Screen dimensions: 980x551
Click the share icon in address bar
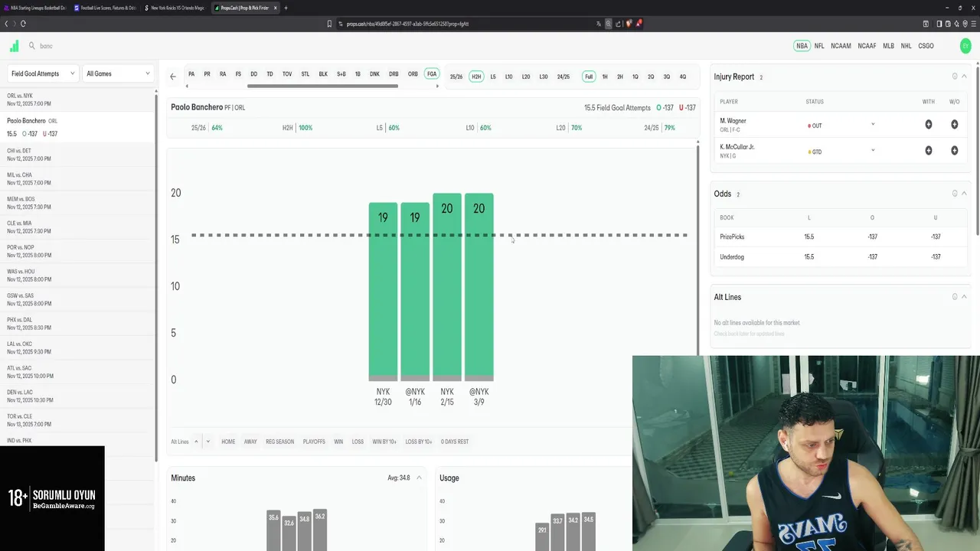click(x=619, y=24)
